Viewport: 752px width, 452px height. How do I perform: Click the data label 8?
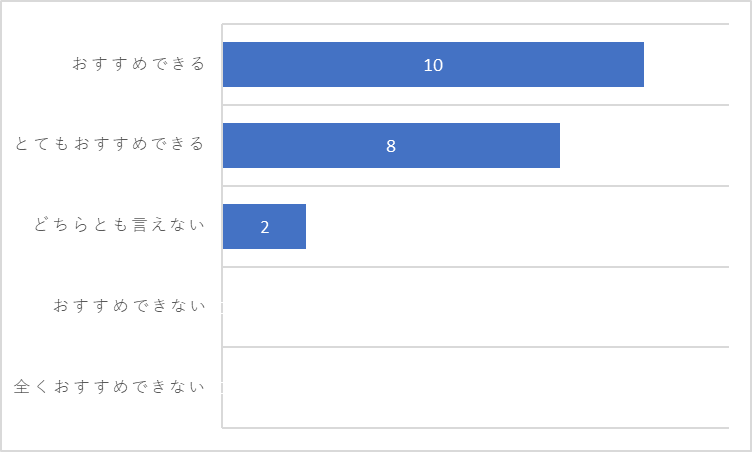(x=391, y=146)
